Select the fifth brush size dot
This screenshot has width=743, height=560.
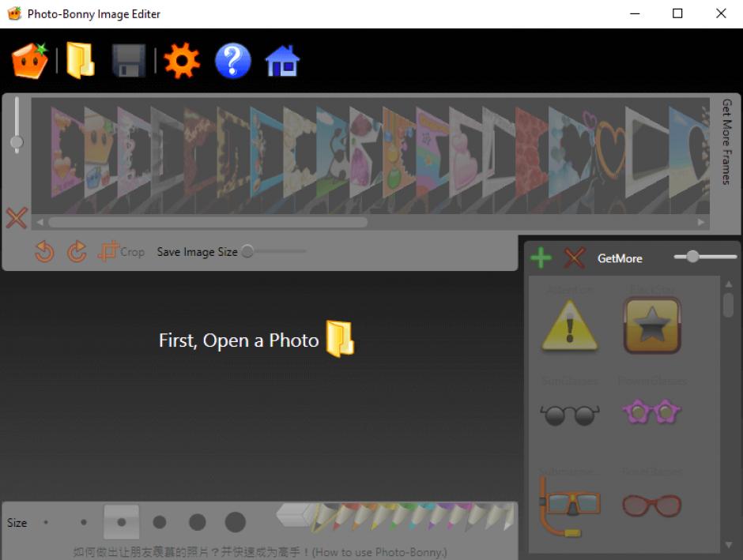point(197,522)
